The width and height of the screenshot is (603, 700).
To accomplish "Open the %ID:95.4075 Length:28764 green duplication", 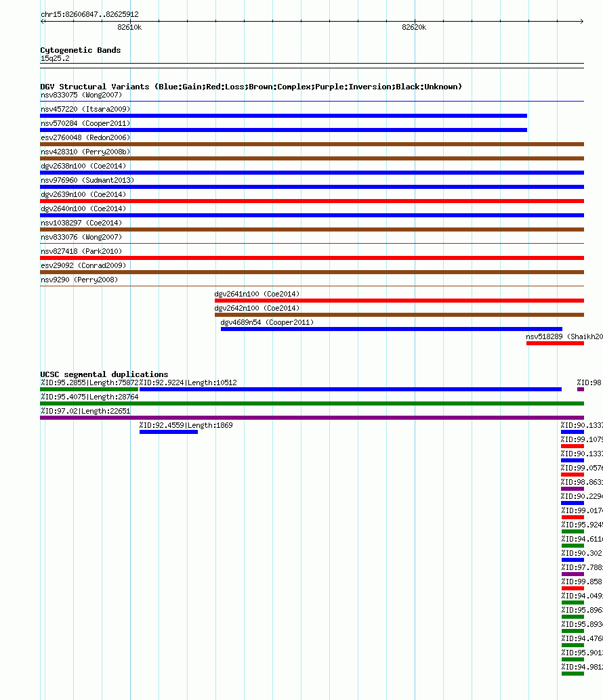I will click(312, 403).
